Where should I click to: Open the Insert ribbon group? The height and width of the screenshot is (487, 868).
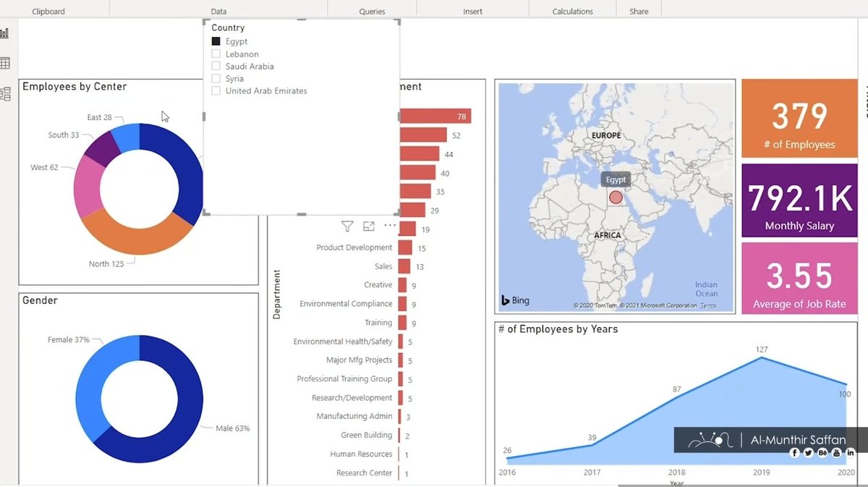pyautogui.click(x=472, y=12)
